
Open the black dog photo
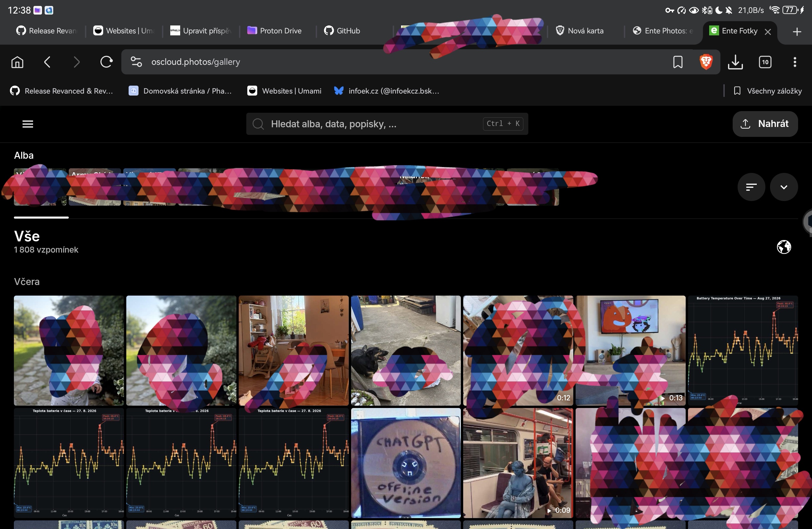406,350
